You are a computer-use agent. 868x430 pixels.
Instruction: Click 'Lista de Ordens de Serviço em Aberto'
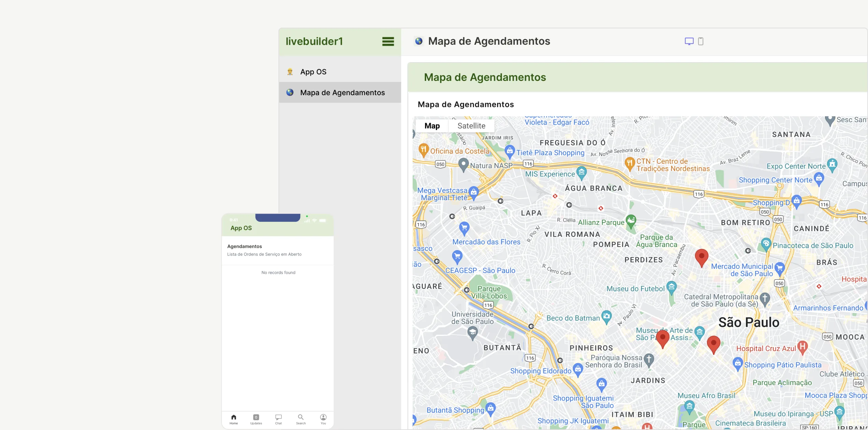pos(264,254)
